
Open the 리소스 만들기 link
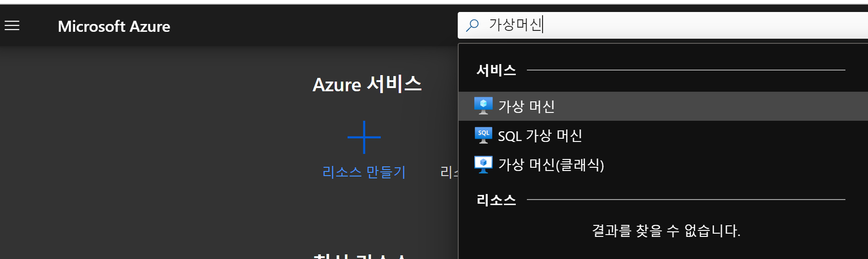coord(364,172)
